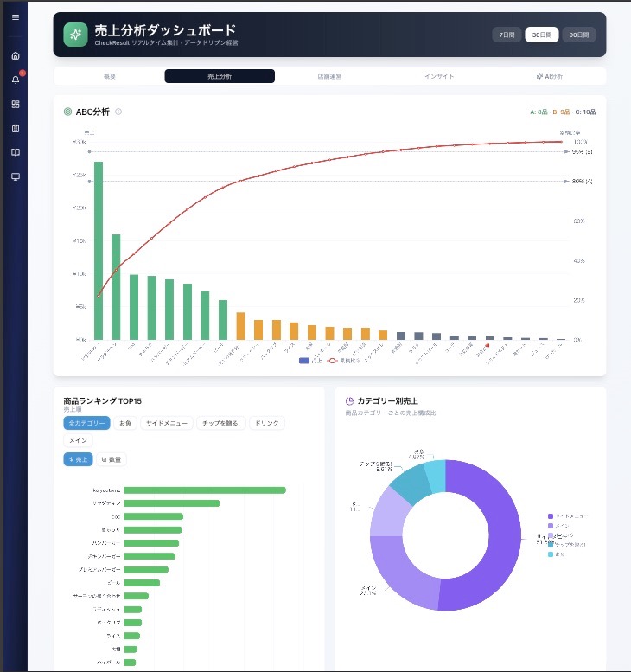Screen dimensions: 631x672
Task: Click the top ranking bar in the TOP15 chart
Action: pos(205,490)
